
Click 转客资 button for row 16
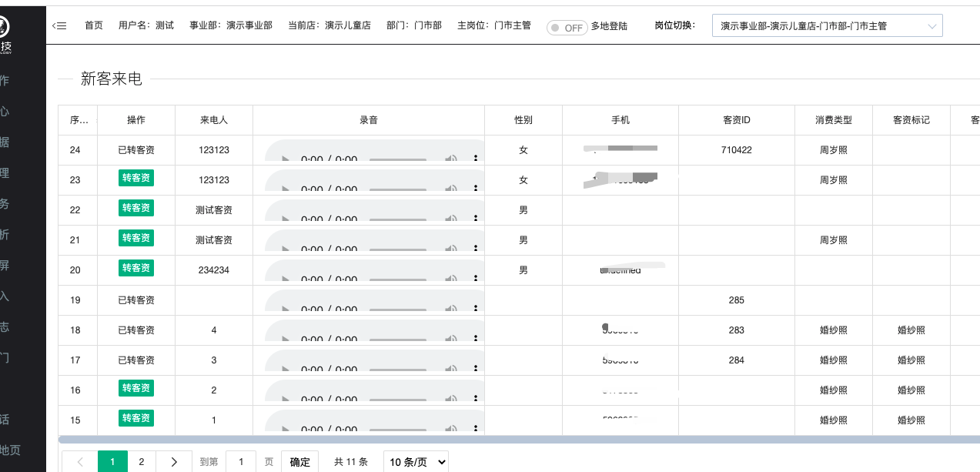tap(136, 389)
